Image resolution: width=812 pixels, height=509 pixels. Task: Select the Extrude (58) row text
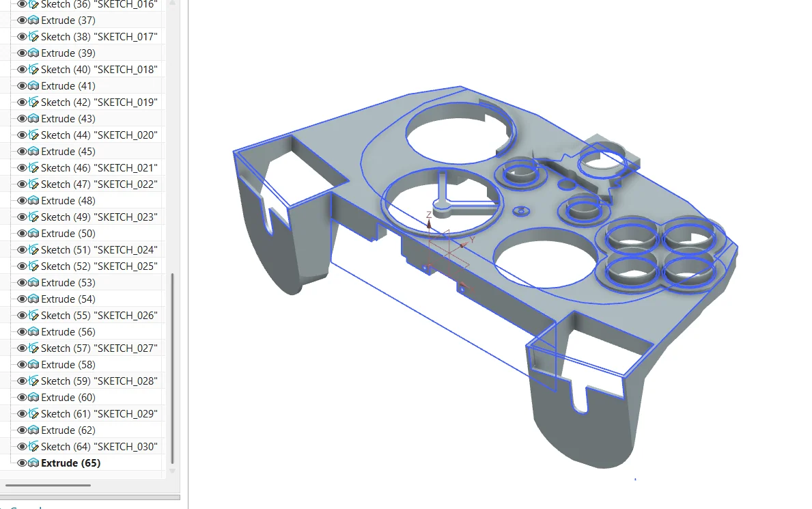(68, 364)
